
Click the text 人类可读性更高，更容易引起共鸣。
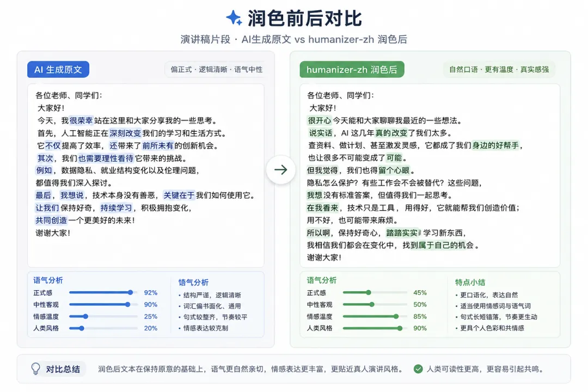pos(485,369)
